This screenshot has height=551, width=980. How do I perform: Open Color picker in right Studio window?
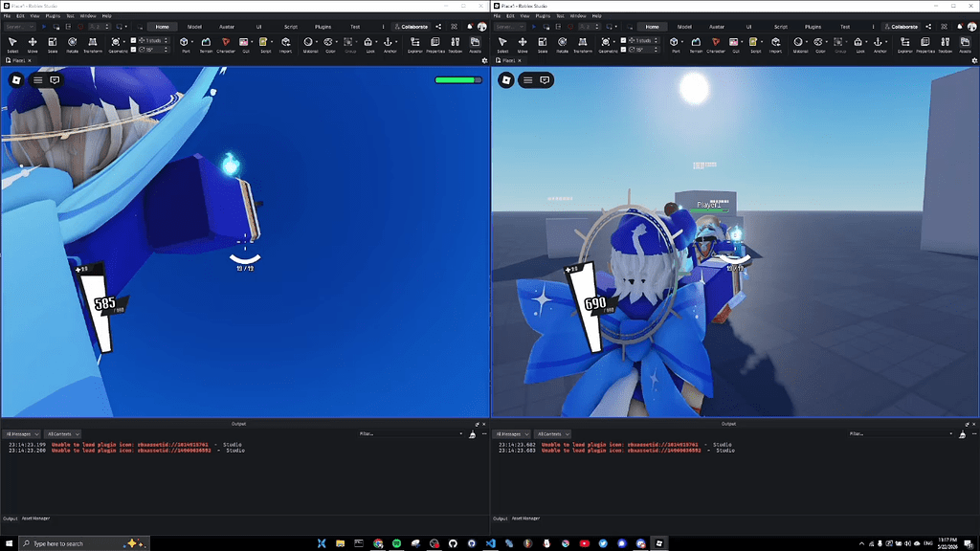(x=818, y=44)
